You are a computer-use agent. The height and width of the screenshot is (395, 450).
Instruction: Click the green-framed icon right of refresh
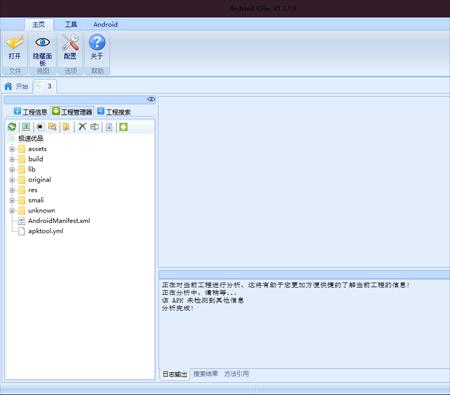[26, 127]
